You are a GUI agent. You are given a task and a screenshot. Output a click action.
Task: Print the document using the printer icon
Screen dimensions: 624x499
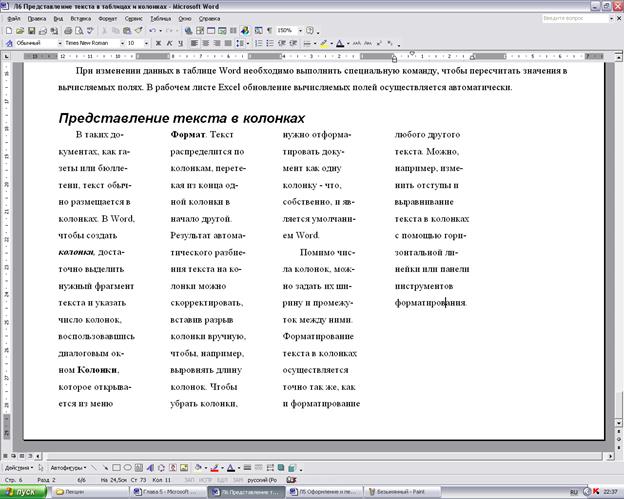point(68,30)
